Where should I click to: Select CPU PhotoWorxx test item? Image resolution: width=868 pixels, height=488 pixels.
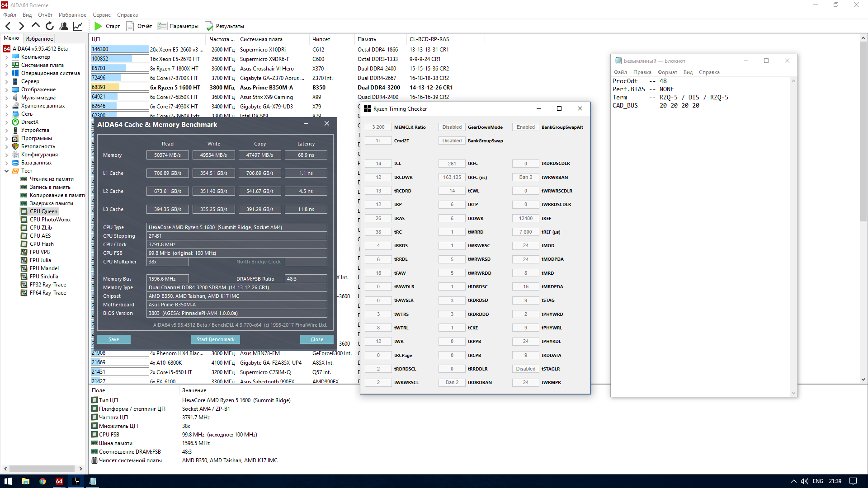tap(50, 220)
